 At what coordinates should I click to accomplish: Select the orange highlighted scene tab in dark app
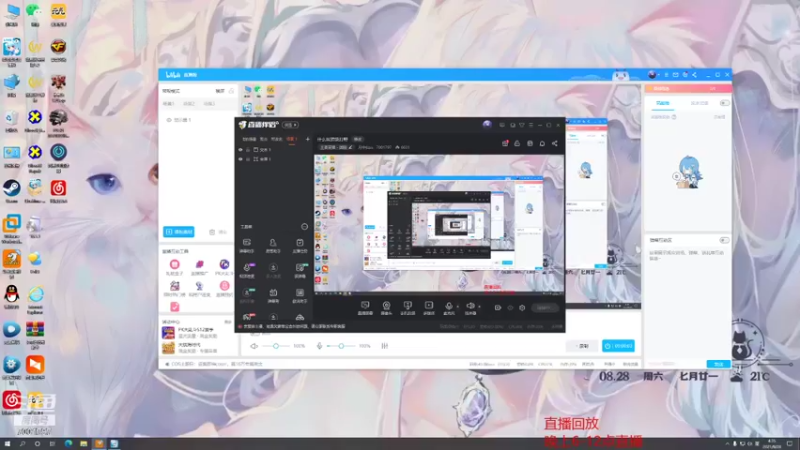[291, 139]
